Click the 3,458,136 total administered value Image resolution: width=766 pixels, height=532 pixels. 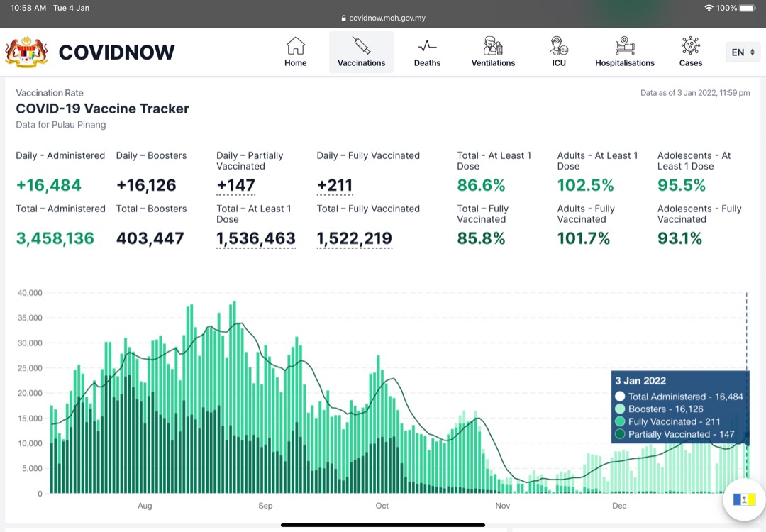click(55, 238)
